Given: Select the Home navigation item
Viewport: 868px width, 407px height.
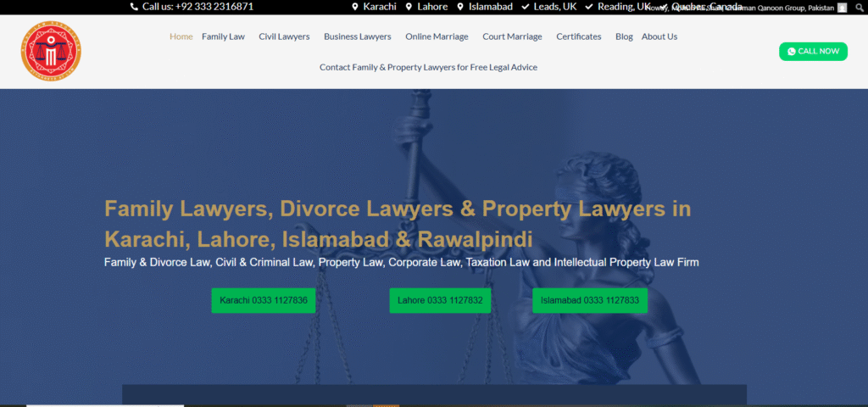Looking at the screenshot, I should [181, 36].
